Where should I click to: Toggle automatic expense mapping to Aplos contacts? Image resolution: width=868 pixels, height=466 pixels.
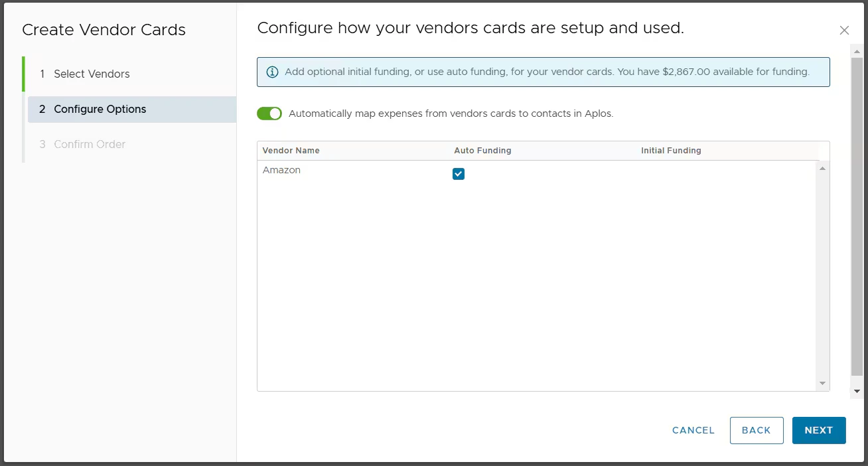(269, 114)
